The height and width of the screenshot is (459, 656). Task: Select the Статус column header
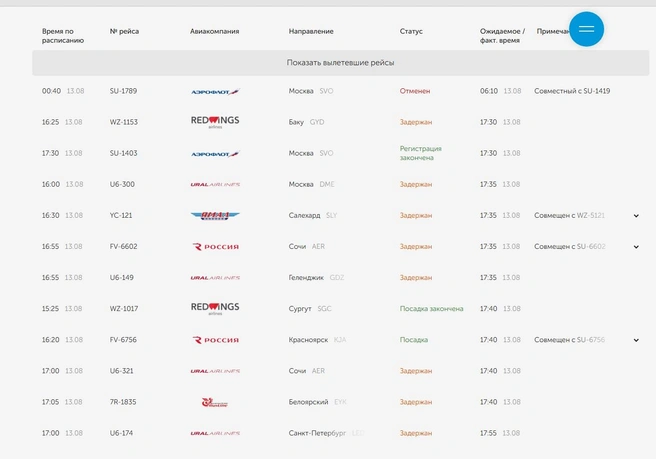click(411, 31)
